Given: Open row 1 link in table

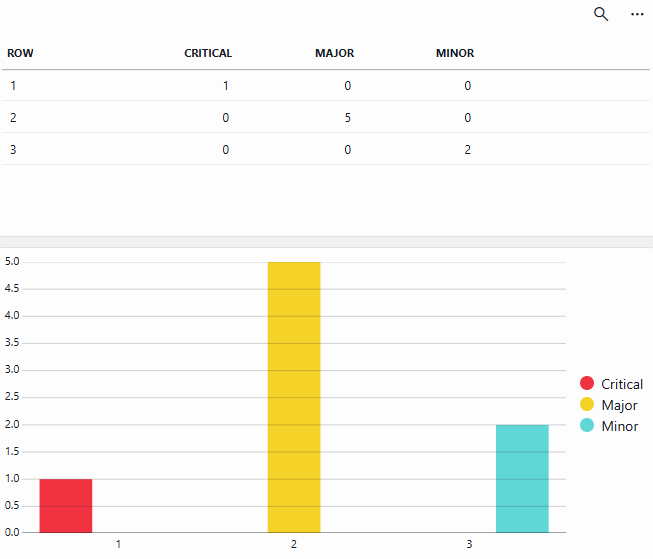Looking at the screenshot, I should tap(13, 86).
